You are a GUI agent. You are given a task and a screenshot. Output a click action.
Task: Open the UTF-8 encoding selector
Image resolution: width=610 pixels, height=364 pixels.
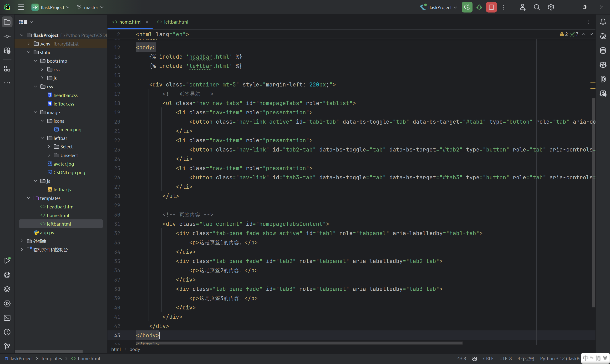pos(505,359)
